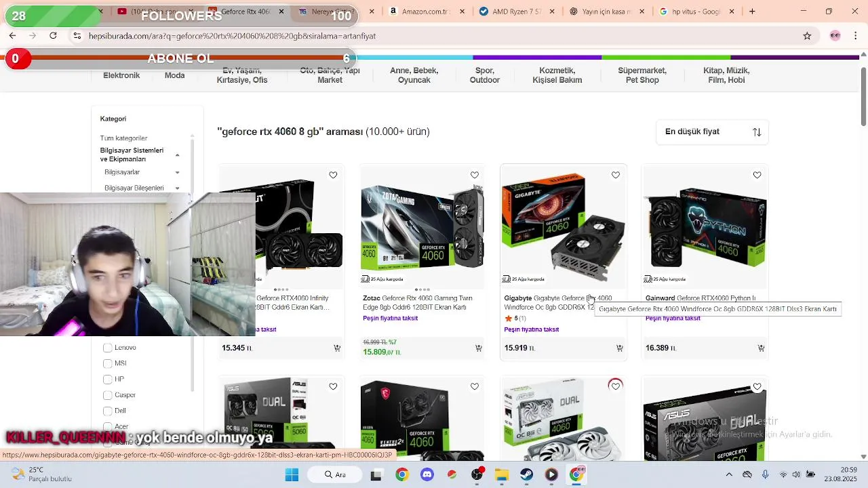This screenshot has width=868, height=488.
Task: Expand the Bilgisayar Bileşenleri subcategory
Action: (177, 188)
